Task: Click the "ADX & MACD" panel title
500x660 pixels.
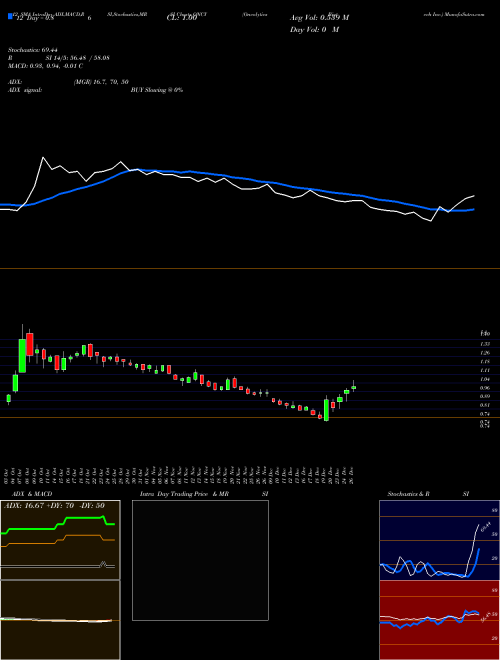Action: pyautogui.click(x=33, y=494)
